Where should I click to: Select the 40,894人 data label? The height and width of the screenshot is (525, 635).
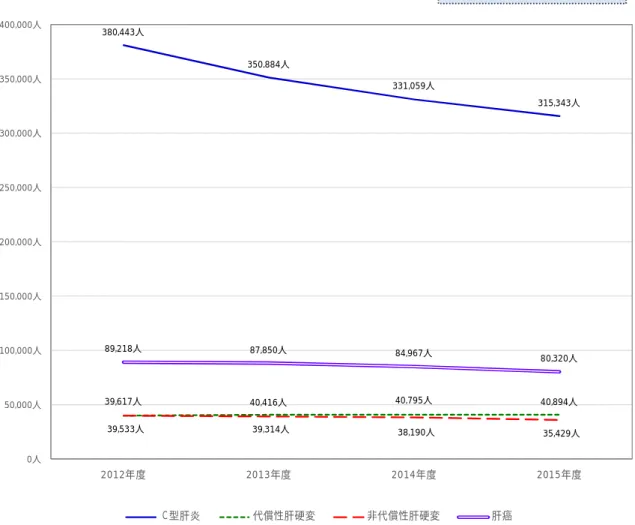(x=559, y=402)
